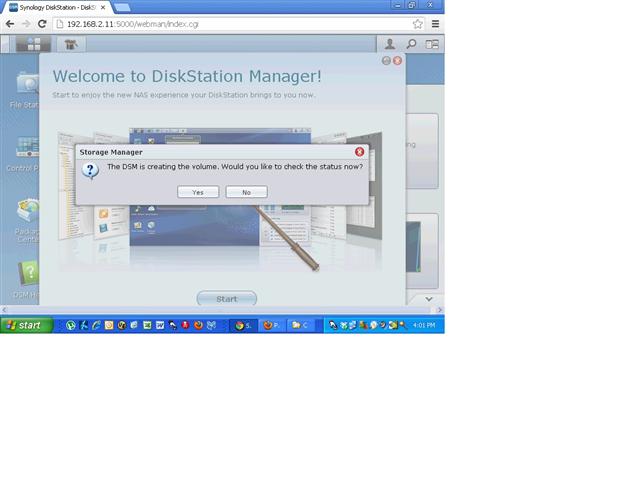
Task: Open Chrome hamburger menu
Action: (436, 24)
